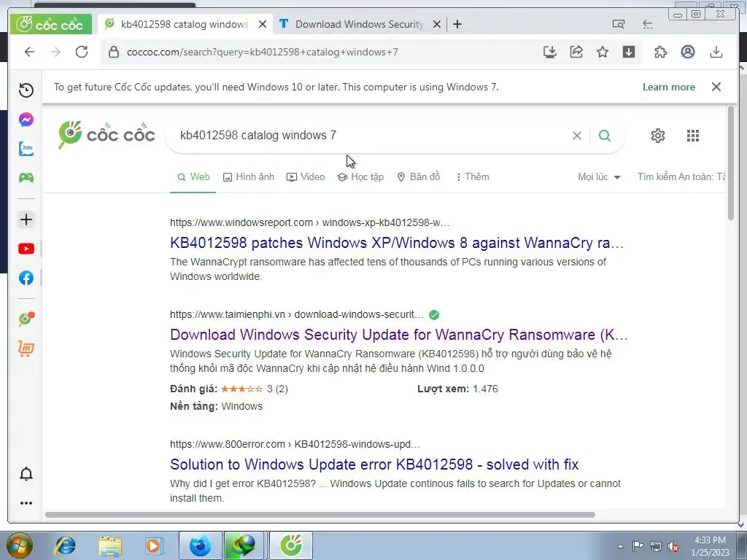747x560 pixels.
Task: Expand the Thêm more options menu
Action: tap(473, 177)
